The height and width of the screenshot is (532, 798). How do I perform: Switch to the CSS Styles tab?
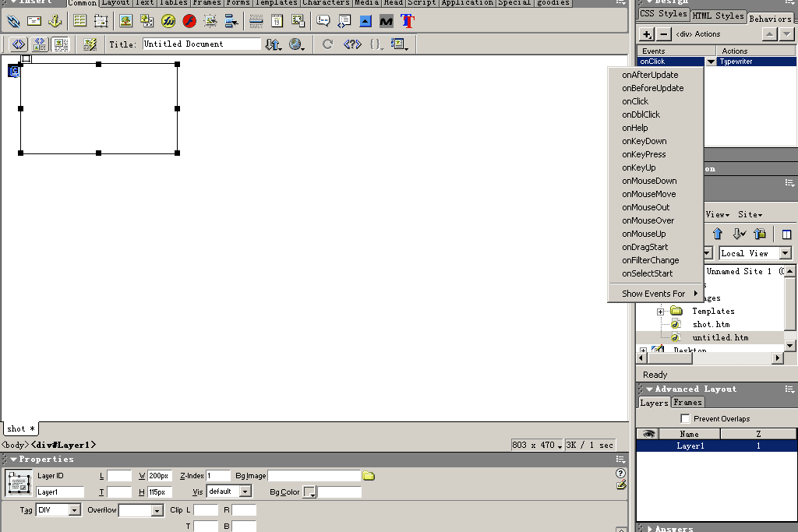click(663, 14)
